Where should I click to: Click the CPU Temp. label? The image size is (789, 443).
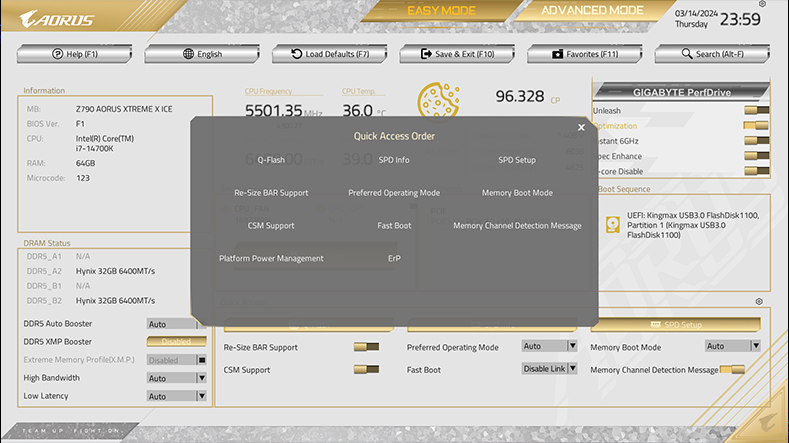point(358,91)
